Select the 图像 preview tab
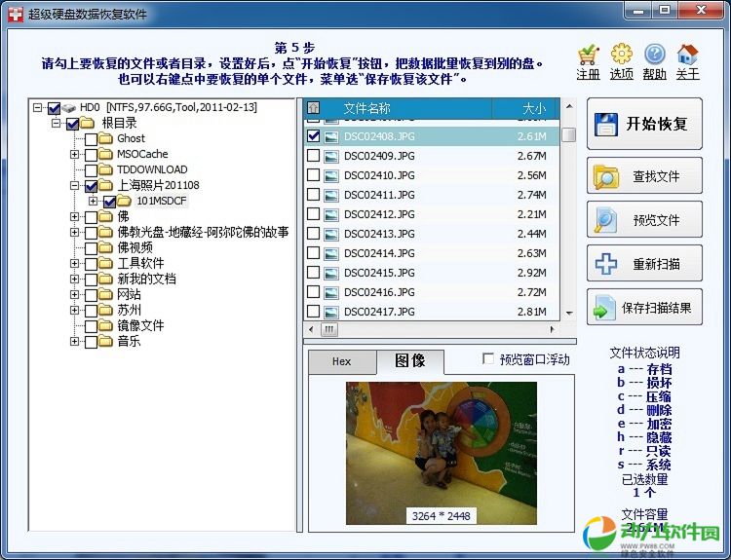This screenshot has height=560, width=731. click(x=409, y=361)
